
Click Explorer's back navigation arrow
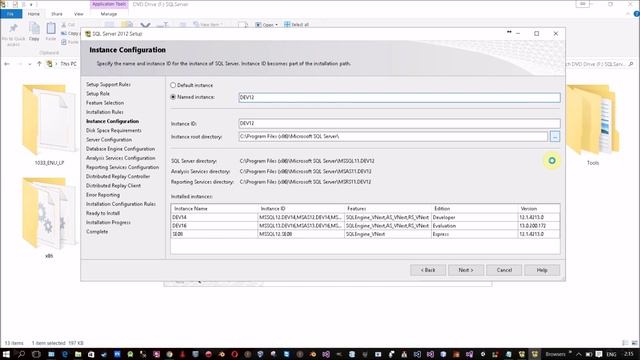click(x=7, y=64)
